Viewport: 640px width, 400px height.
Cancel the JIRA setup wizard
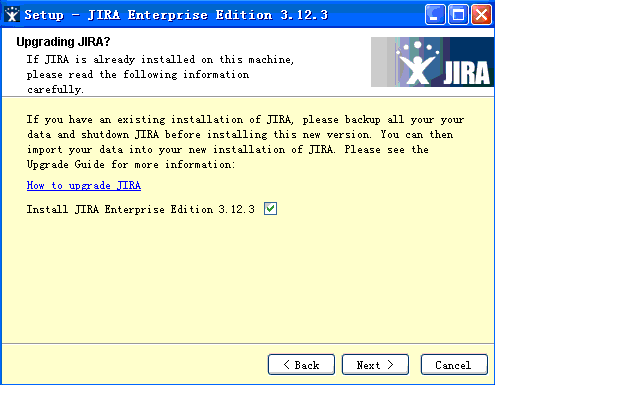(454, 364)
